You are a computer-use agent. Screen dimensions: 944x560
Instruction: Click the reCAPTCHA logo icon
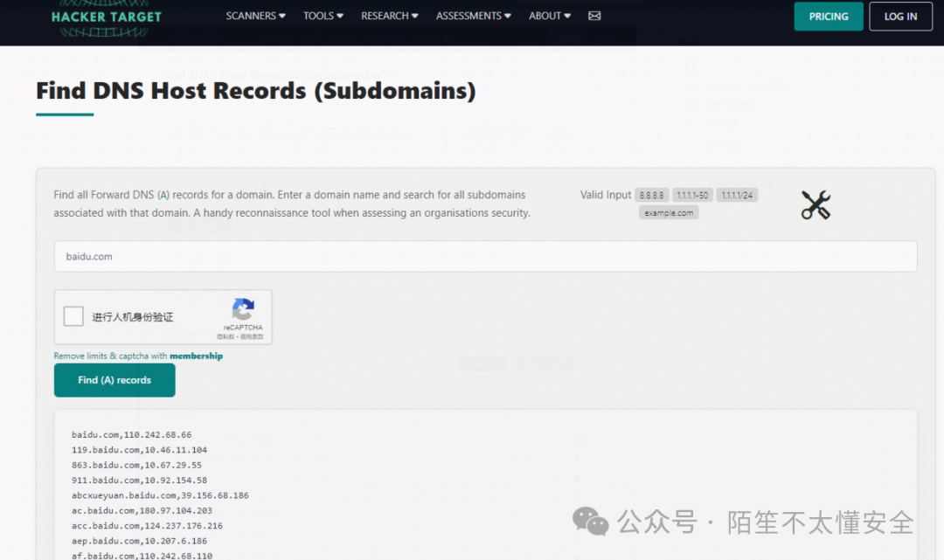coord(243,309)
